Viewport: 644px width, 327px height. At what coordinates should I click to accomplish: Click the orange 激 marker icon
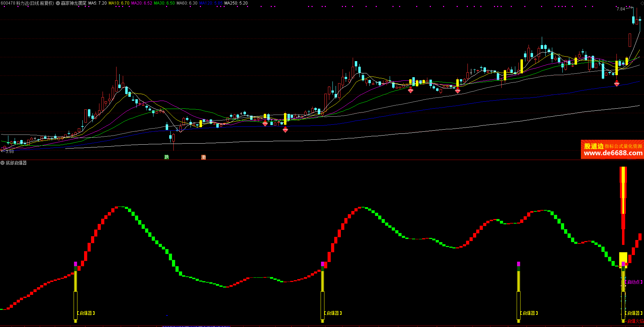(203, 157)
